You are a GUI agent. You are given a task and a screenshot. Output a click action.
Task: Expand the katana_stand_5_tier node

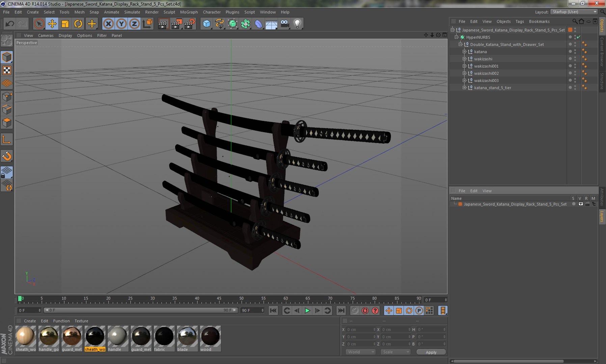tap(464, 88)
